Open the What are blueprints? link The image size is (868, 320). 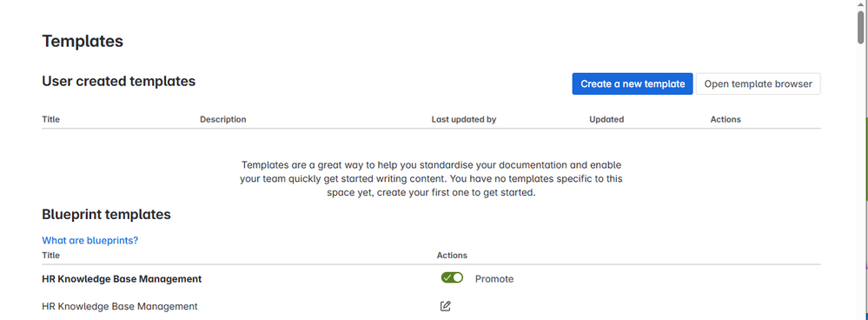point(89,240)
